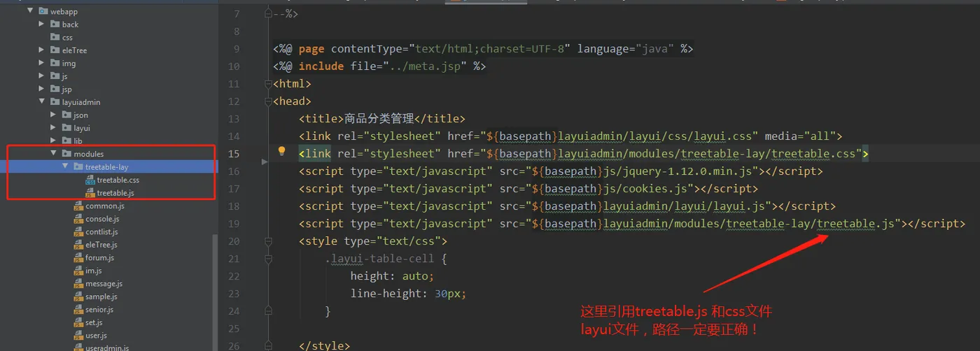Select the layui folder label

point(82,128)
